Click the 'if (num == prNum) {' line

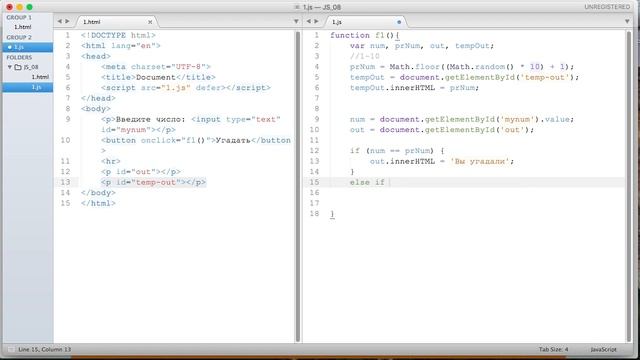397,151
